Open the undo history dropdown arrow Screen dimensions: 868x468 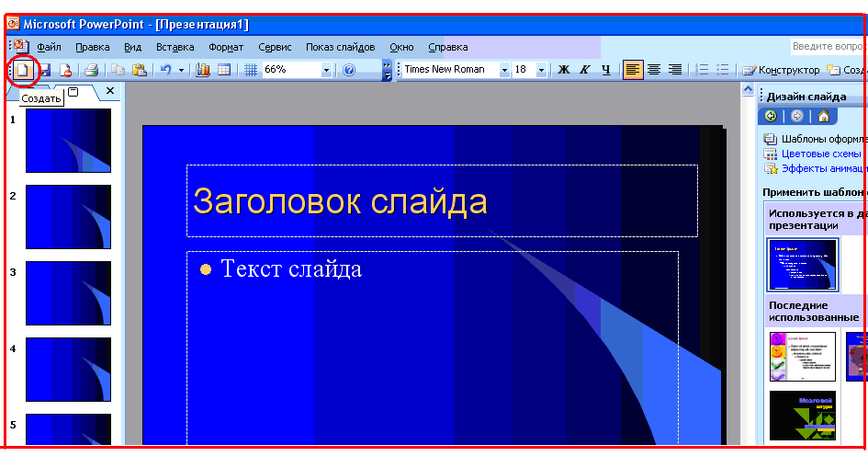181,71
